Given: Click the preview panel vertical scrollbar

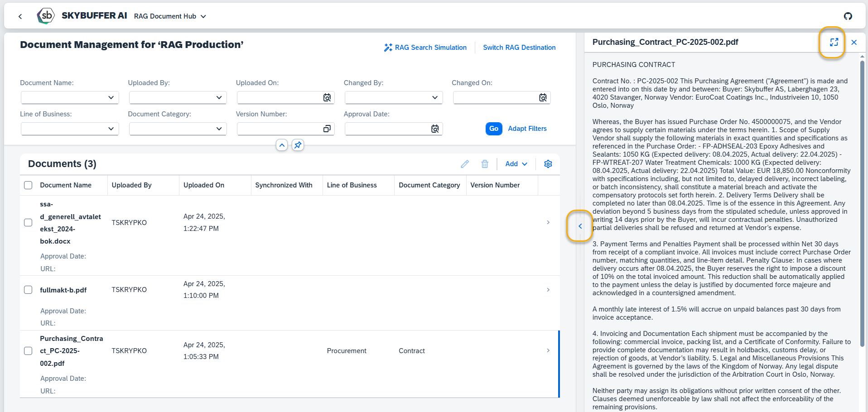Looking at the screenshot, I should coord(862,204).
